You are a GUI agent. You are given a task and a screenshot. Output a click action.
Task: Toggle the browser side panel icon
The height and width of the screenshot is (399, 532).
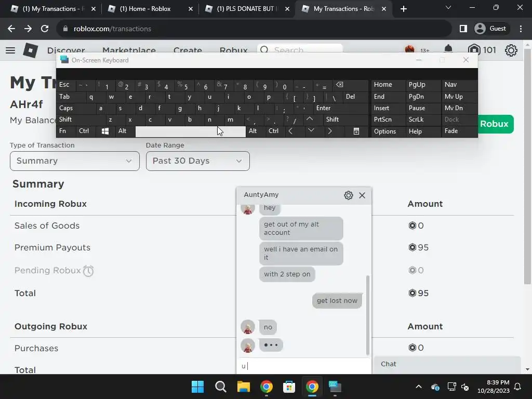coord(463,29)
